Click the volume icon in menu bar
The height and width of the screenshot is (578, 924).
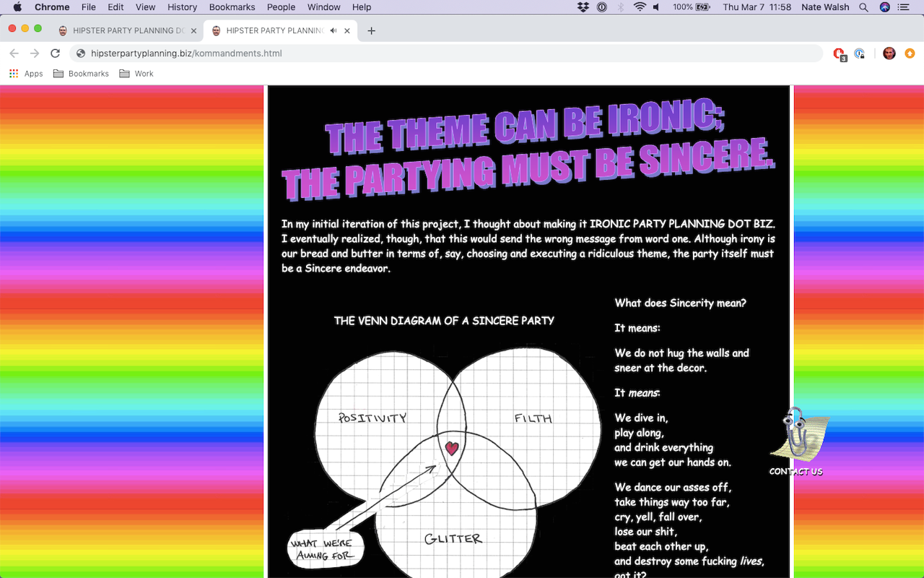pos(657,7)
